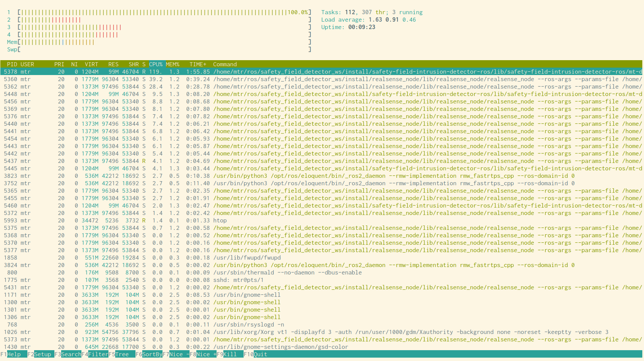Sort processes by USER column
The height and width of the screenshot is (361, 644).
27,64
